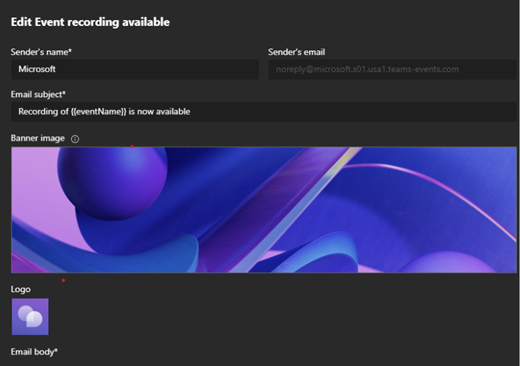Click the Email subject label
The width and height of the screenshot is (520, 366).
[38, 94]
